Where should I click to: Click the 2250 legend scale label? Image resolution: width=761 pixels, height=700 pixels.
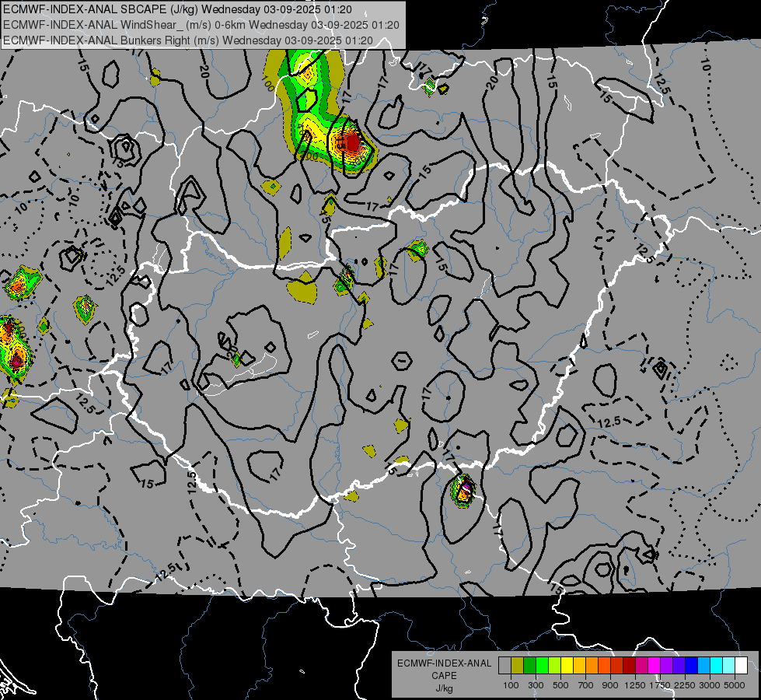click(685, 685)
